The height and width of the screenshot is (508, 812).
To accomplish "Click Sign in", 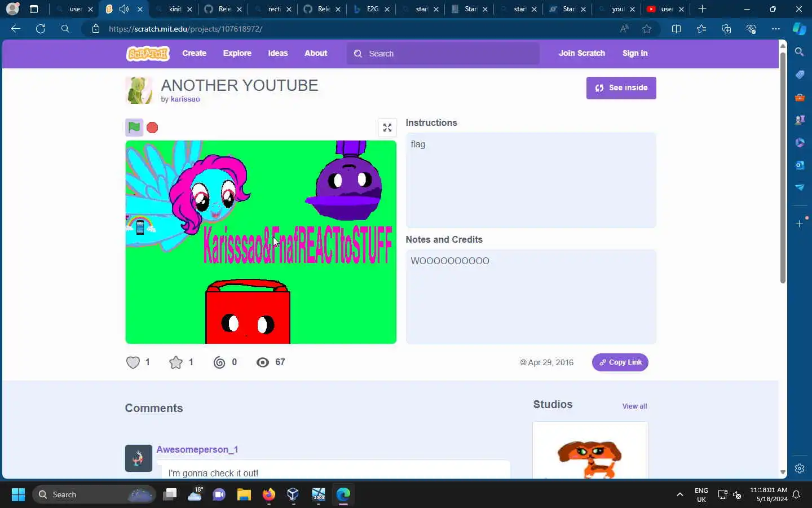I will point(635,54).
